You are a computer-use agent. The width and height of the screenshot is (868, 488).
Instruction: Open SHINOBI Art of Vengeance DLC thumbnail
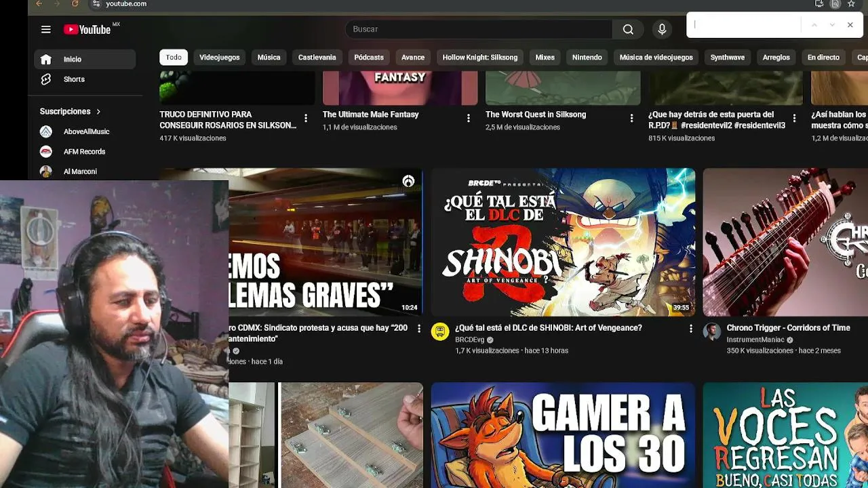[x=563, y=242]
